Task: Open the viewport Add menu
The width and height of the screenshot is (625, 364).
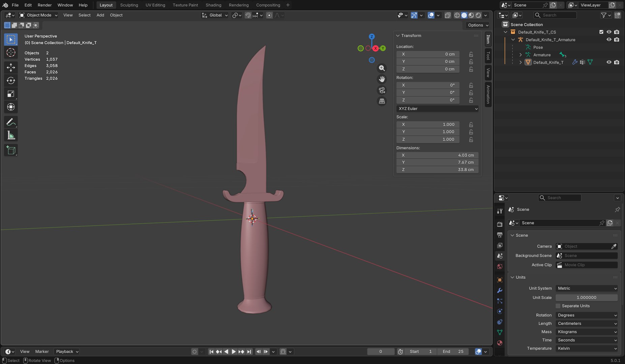Action: click(100, 15)
